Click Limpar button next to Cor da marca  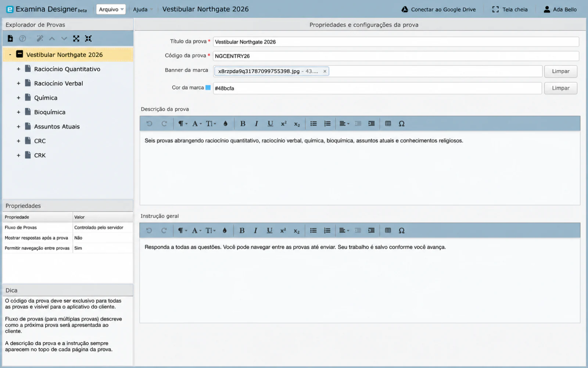tap(560, 88)
